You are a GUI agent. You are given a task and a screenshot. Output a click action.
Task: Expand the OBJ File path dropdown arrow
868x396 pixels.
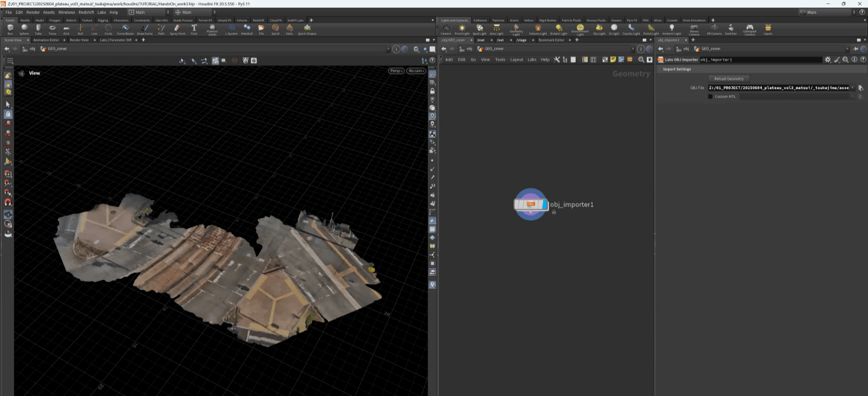tap(853, 88)
